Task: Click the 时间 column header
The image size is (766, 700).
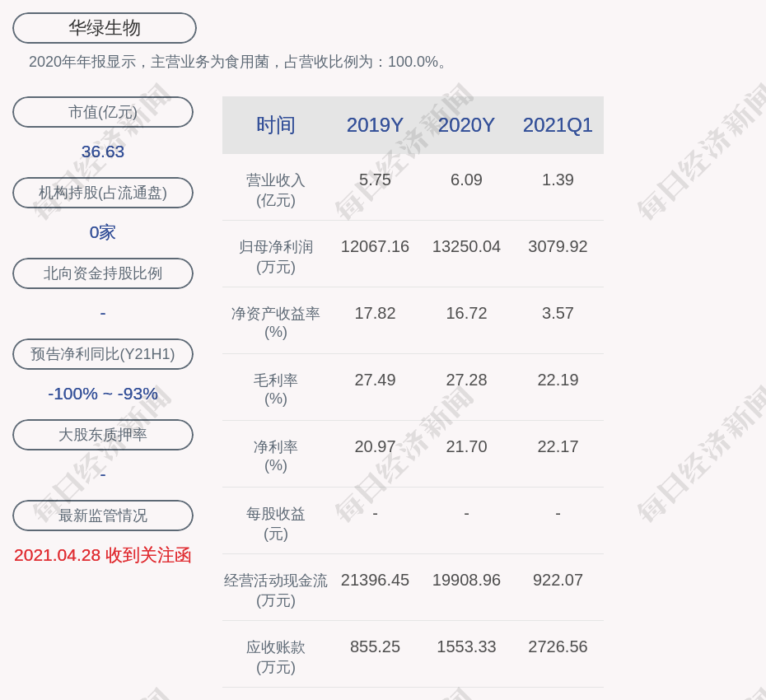Action: click(276, 125)
